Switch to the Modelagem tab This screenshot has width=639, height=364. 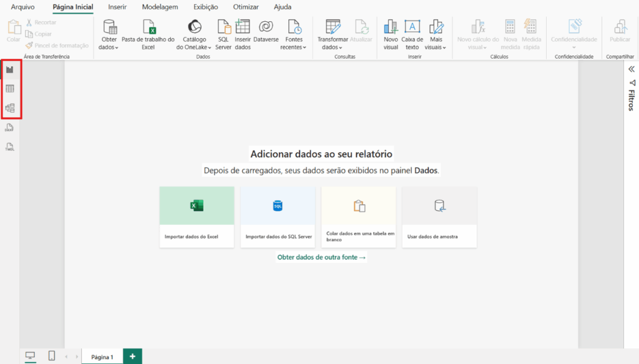pyautogui.click(x=160, y=7)
